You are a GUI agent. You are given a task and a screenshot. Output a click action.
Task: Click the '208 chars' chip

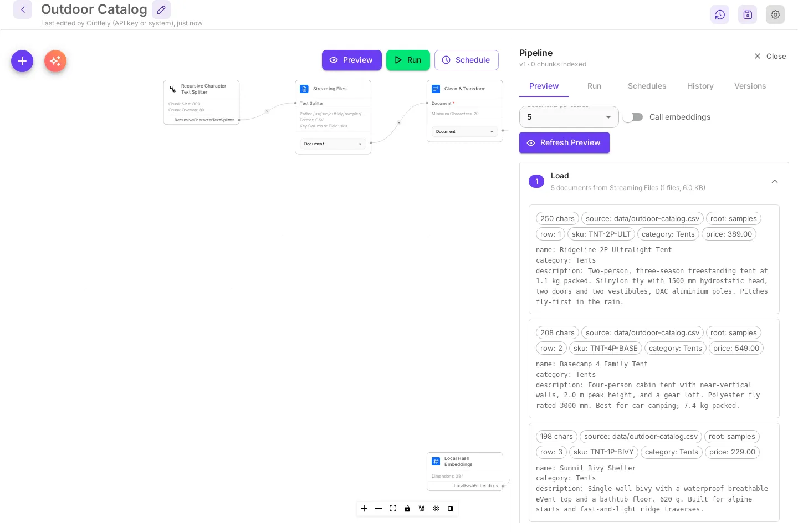[557, 332]
